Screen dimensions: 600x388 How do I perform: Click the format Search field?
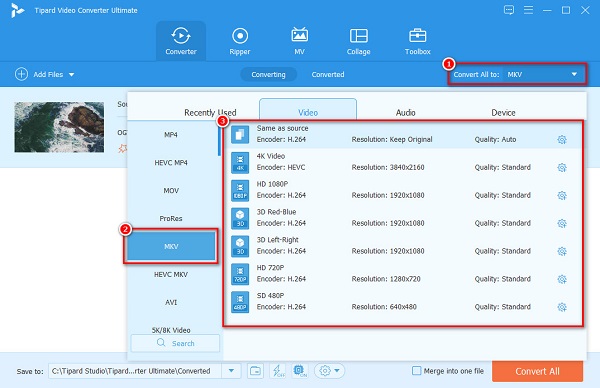pos(175,343)
